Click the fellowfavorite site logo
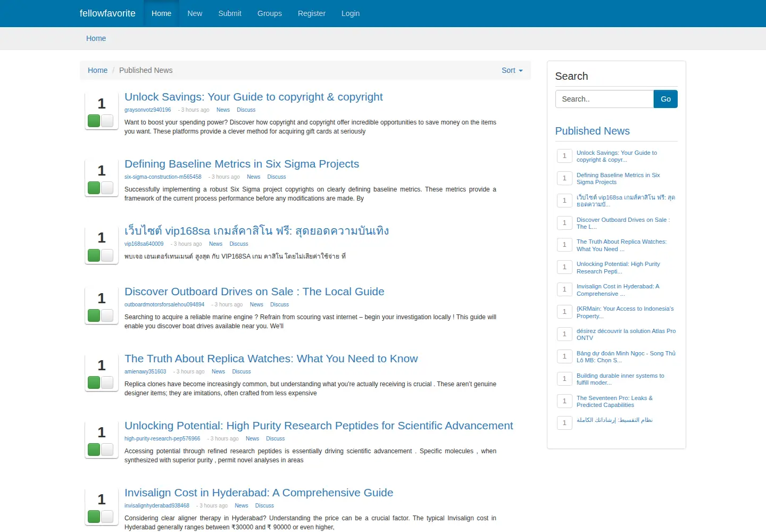Viewport: 766px width, 532px height. [107, 13]
